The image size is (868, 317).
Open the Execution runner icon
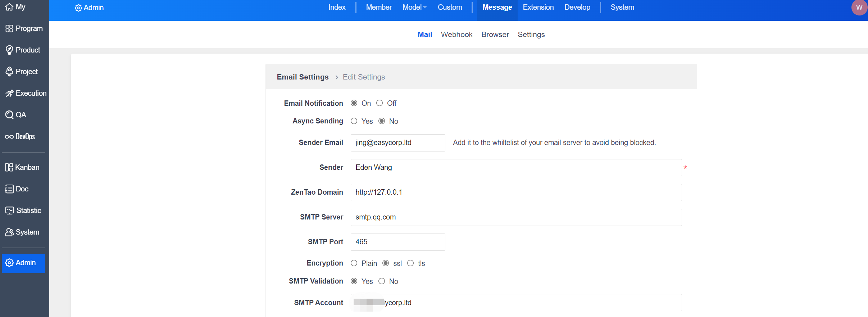coord(9,93)
